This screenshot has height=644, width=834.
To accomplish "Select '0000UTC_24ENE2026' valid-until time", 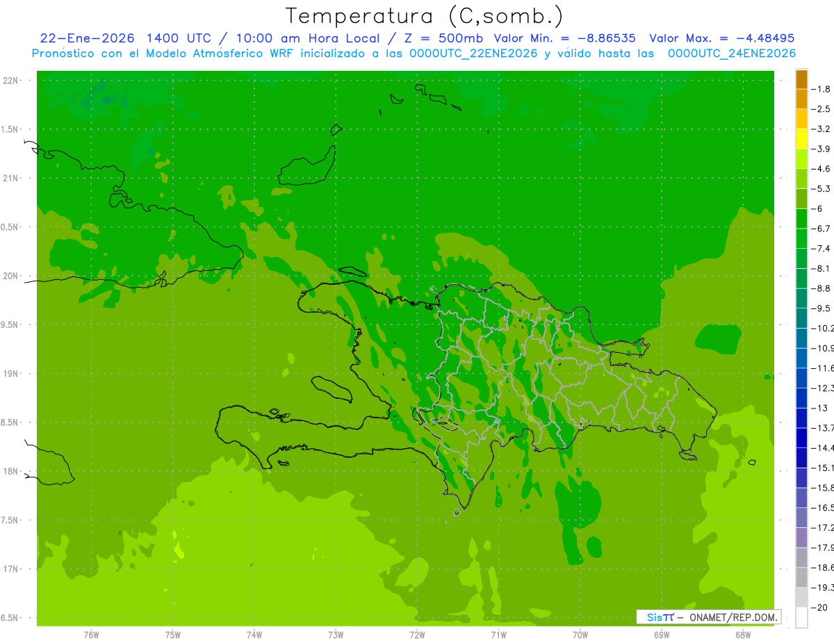I will [732, 53].
